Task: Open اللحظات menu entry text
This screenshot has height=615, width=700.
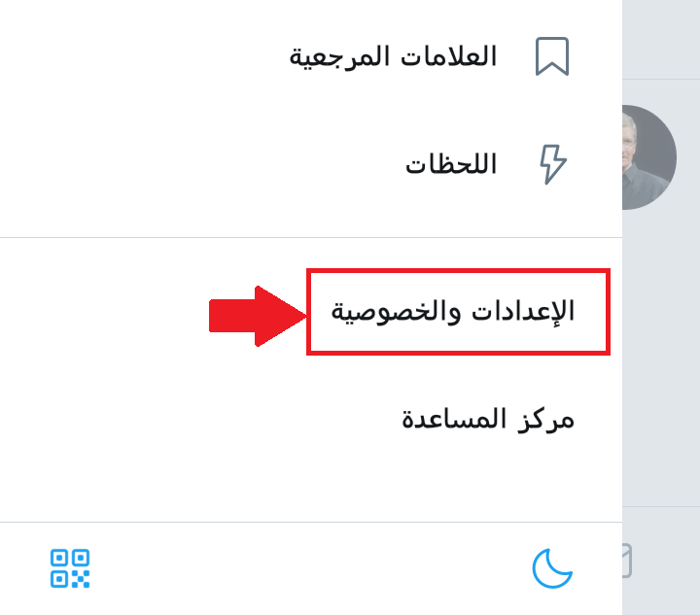Action: [x=451, y=164]
